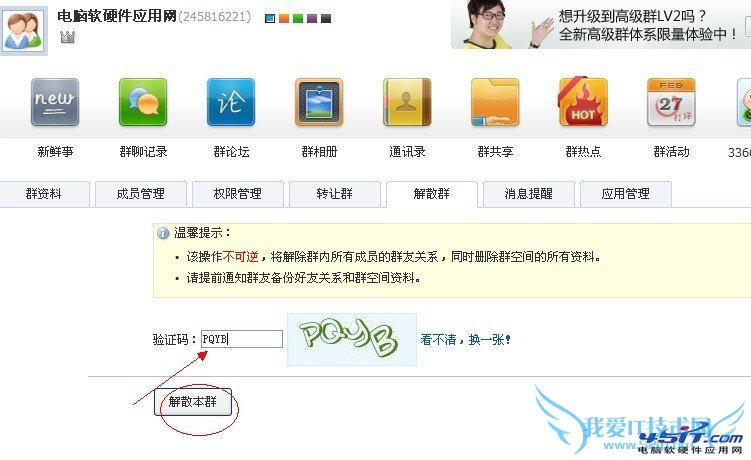Click the 验证码 input field
The height and width of the screenshot is (460, 751).
242,339
